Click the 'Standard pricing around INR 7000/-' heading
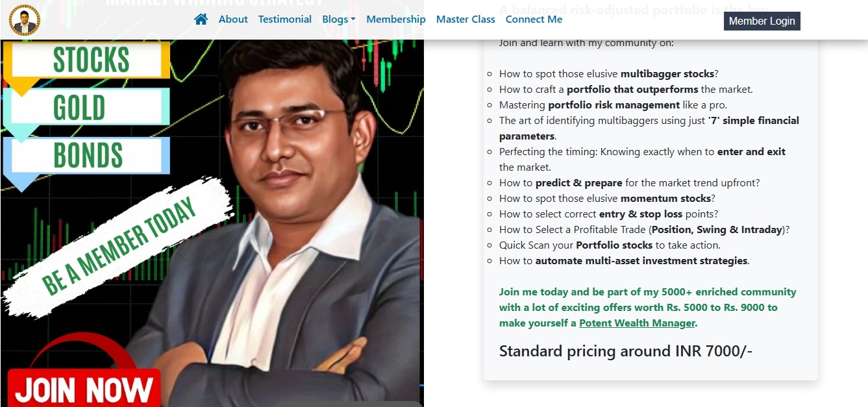The width and height of the screenshot is (868, 407). 625,351
